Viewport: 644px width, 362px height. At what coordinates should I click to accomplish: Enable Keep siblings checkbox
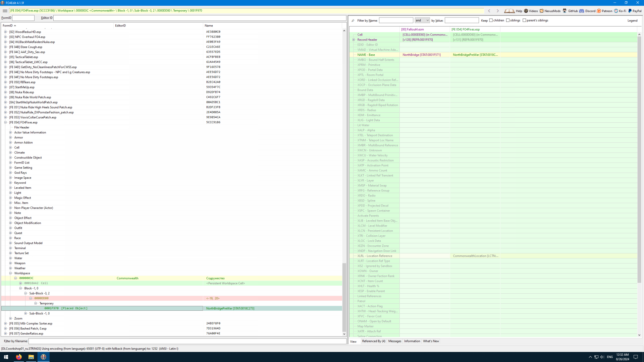tap(508, 20)
